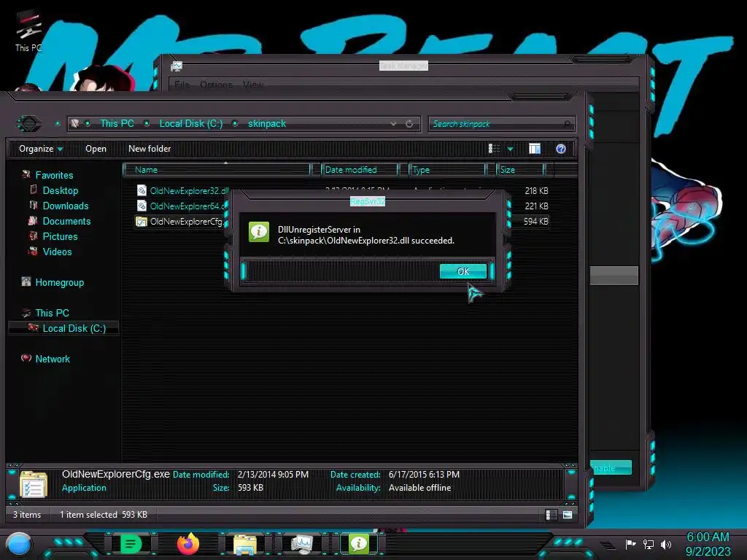The height and width of the screenshot is (560, 747).
Task: Switch to RegSvr32 taskbar button
Action: coord(359,544)
